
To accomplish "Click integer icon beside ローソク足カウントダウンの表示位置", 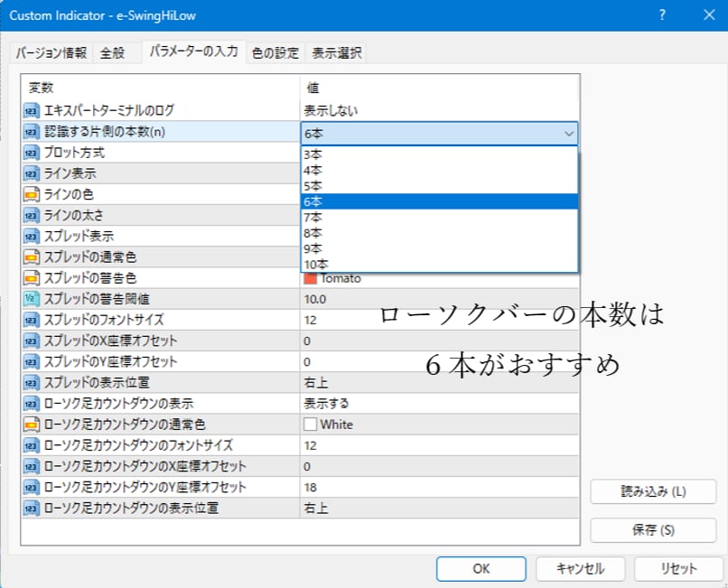I will coord(31,509).
